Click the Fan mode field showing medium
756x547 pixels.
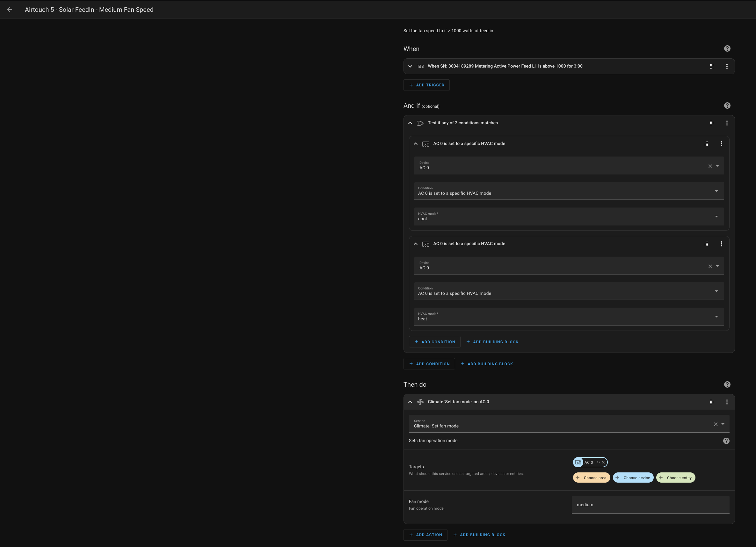650,505
